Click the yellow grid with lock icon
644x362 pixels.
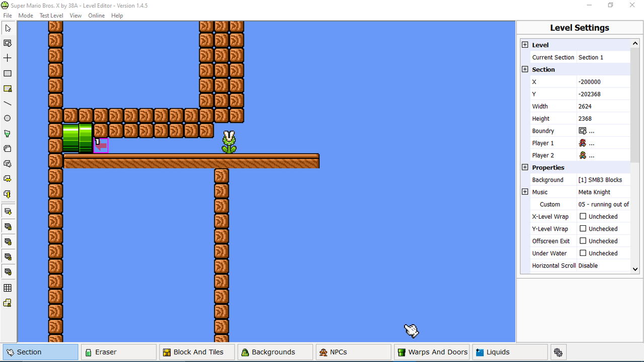[8, 303]
